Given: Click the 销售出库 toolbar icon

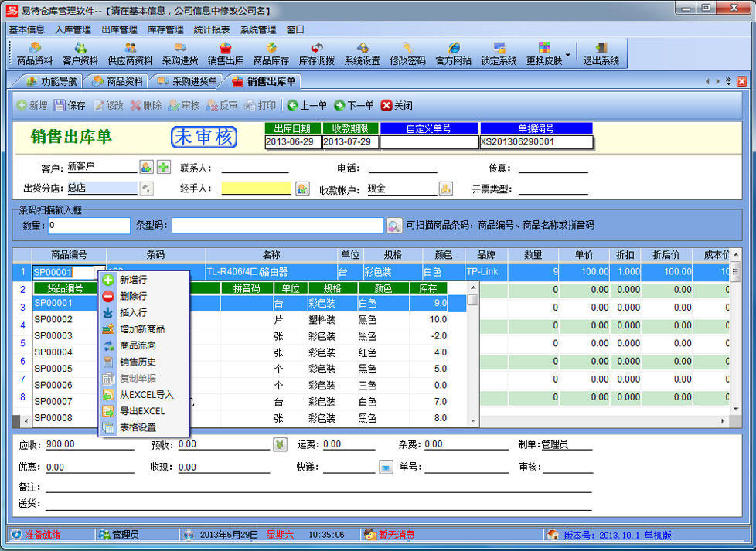Looking at the screenshot, I should (x=225, y=53).
